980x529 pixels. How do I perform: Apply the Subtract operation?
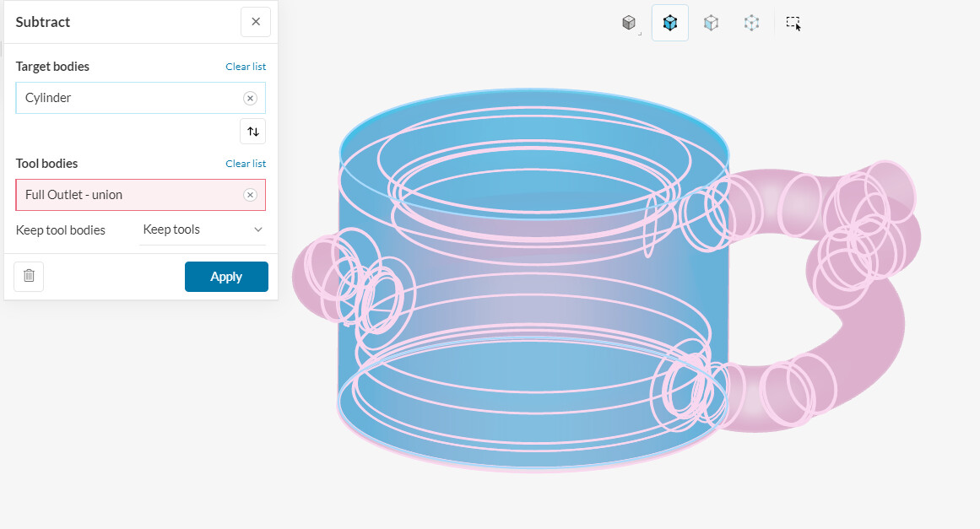coord(226,277)
